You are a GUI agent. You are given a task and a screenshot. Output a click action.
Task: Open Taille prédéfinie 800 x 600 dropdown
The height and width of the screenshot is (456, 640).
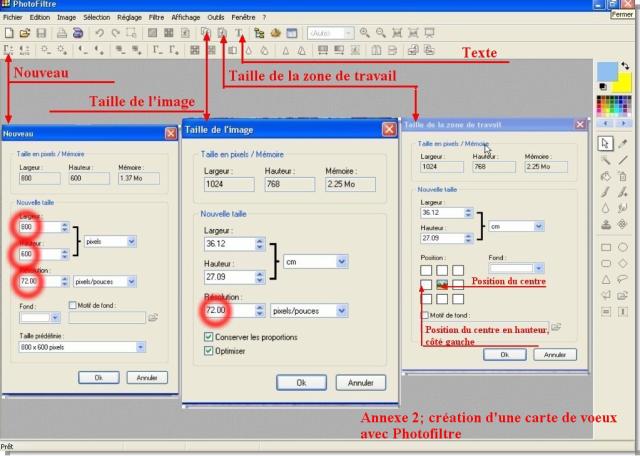[140, 347]
